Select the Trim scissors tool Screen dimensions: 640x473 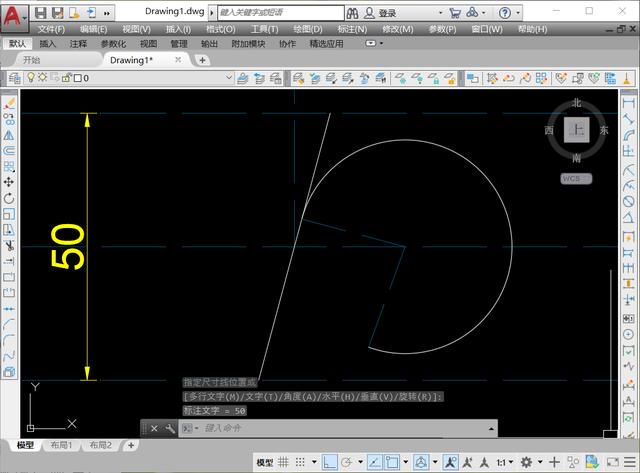[x=9, y=246]
